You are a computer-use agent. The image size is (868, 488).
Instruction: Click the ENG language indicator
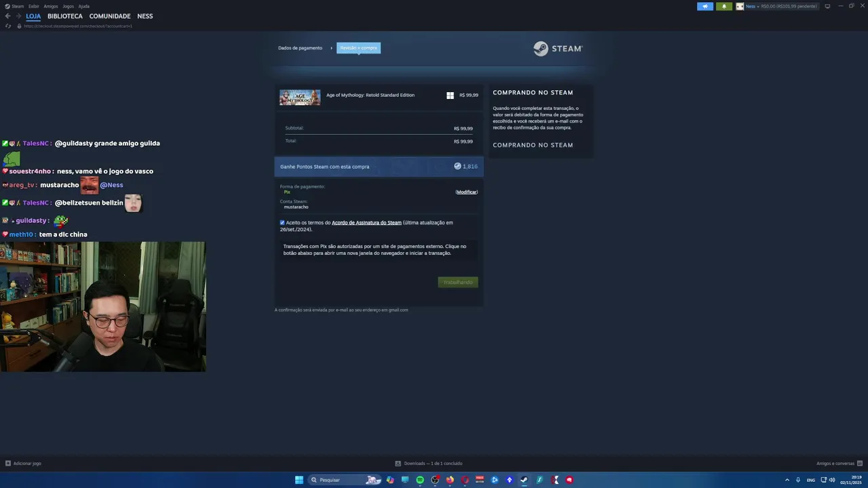click(x=811, y=480)
